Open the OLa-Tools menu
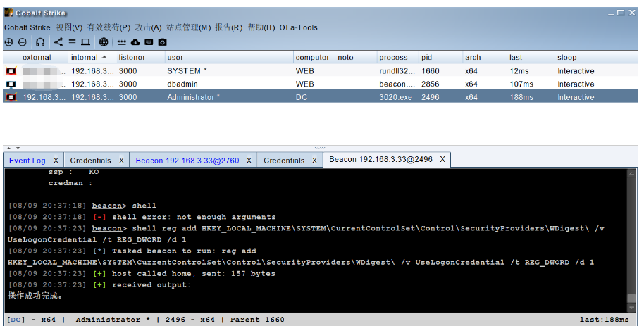Image resolution: width=644 pixels, height=326 pixels. (299, 27)
